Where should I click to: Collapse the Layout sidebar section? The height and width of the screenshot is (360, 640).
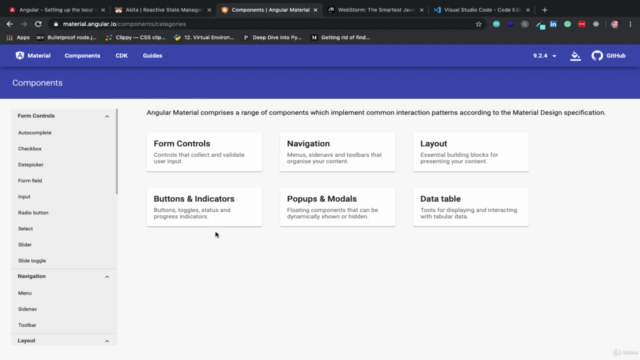click(107, 341)
